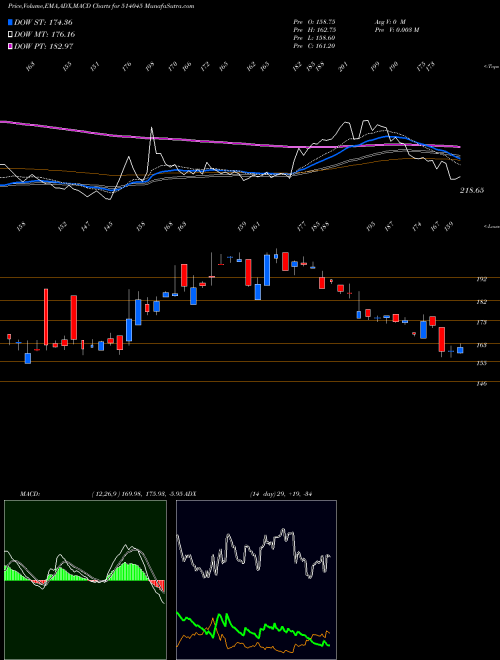Open the green MACD histogram panel
Image resolution: width=500 pixels, height=660 pixels.
click(85, 580)
